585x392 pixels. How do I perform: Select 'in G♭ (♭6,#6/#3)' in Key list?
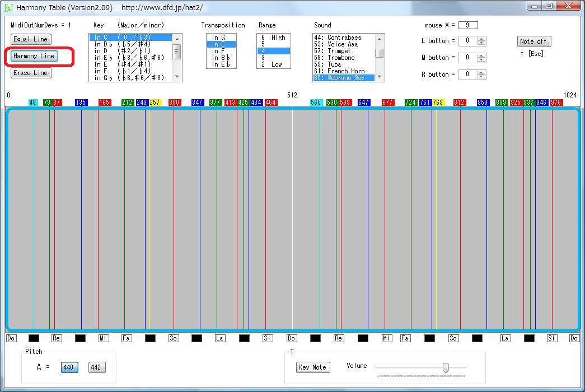[x=131, y=78]
